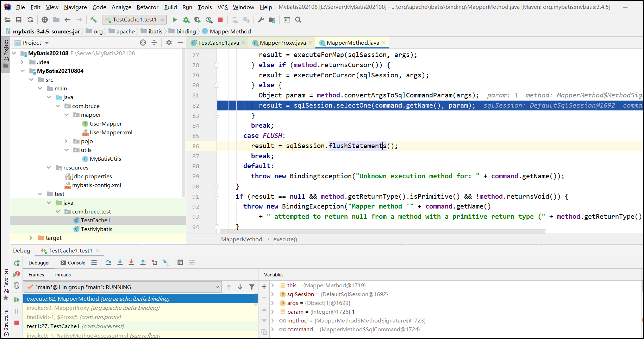Expand the command variable in Variables
644x339 pixels.
273,329
